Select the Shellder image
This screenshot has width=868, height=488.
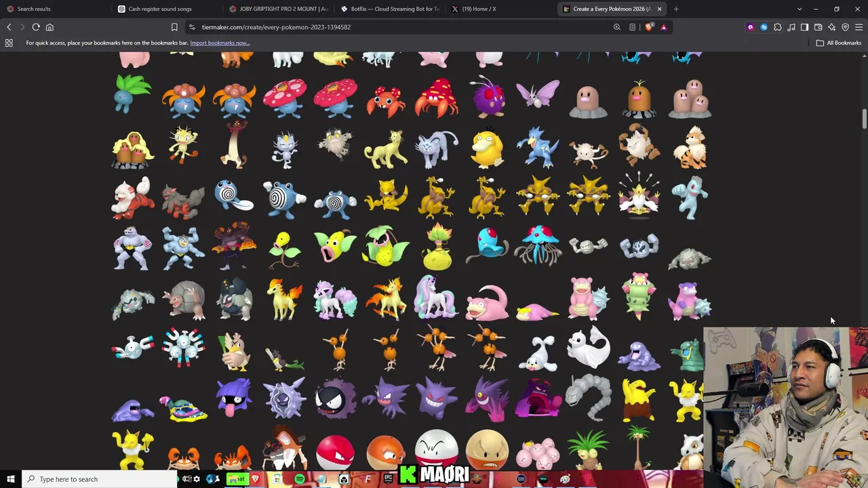[x=233, y=398]
